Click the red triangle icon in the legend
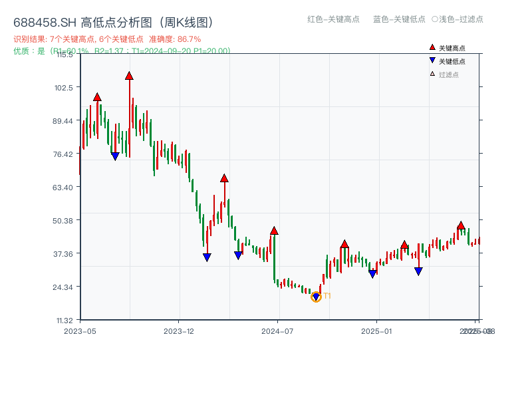532x399 pixels. pos(432,47)
